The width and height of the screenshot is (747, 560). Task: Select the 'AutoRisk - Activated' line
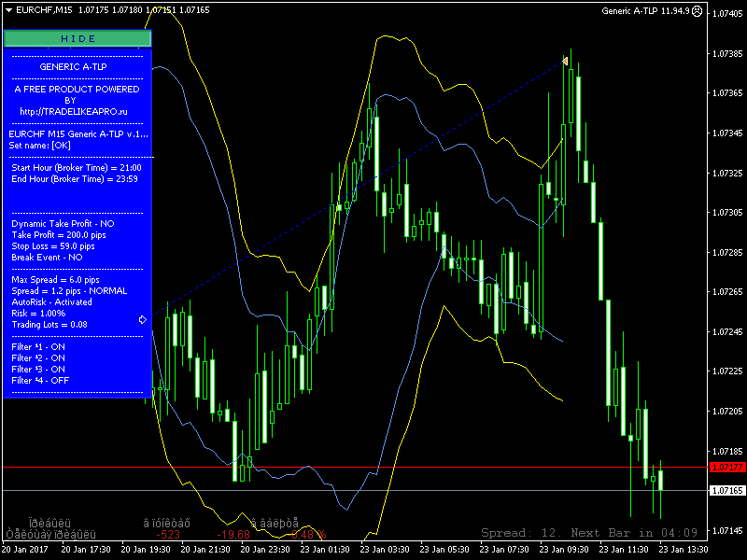pyautogui.click(x=51, y=301)
